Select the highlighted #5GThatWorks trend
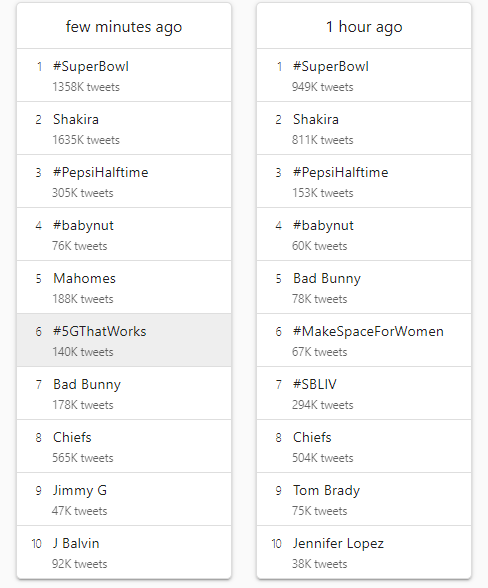The height and width of the screenshot is (588, 488). point(124,340)
